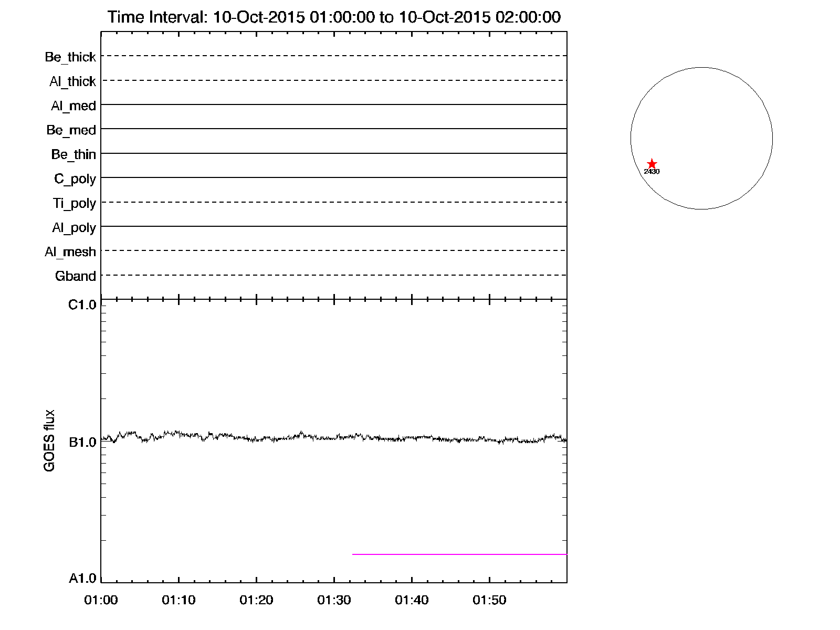
Task: Click the black GOES flux curve
Action: [x=334, y=437]
